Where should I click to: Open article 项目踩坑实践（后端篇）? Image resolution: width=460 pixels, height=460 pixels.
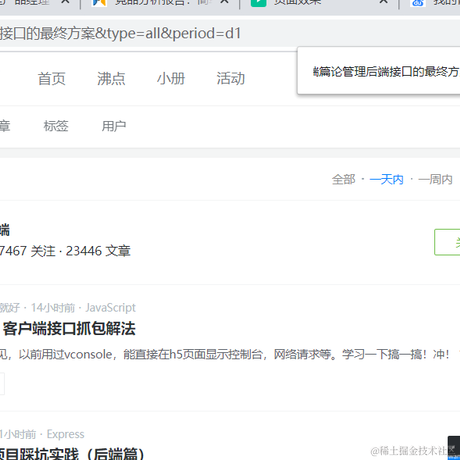[x=72, y=454]
